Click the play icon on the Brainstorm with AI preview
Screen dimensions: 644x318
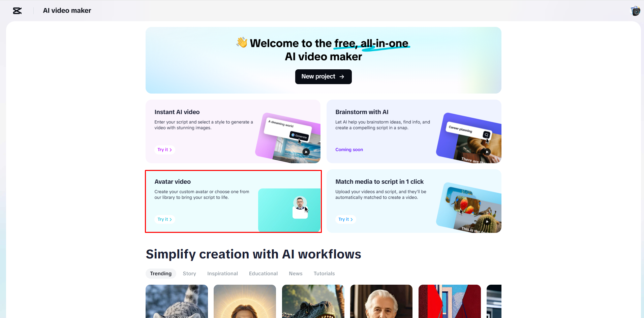point(487,152)
